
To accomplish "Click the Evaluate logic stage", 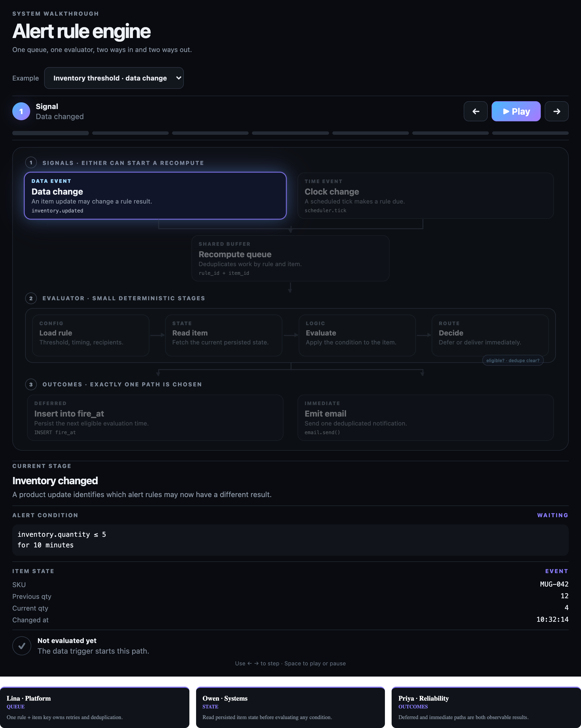I will (x=357, y=335).
